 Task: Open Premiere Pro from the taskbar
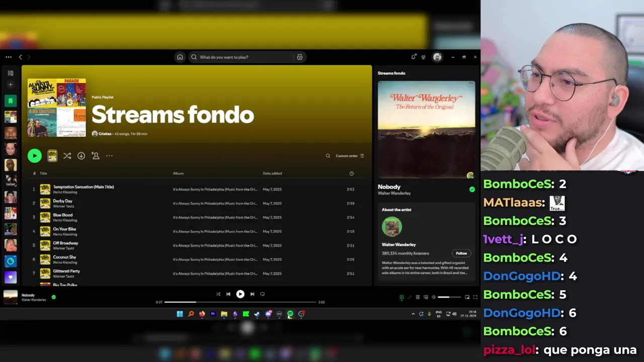213,314
